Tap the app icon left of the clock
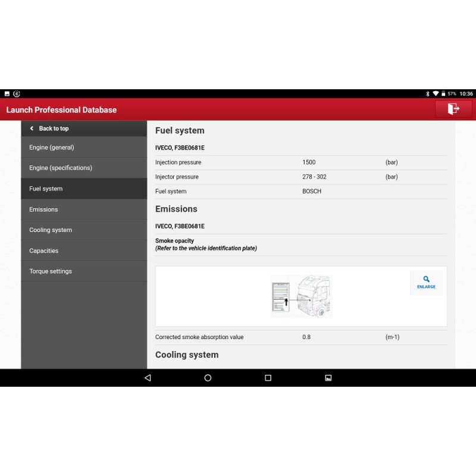Viewport: 476px width, 476px height. coord(17,93)
